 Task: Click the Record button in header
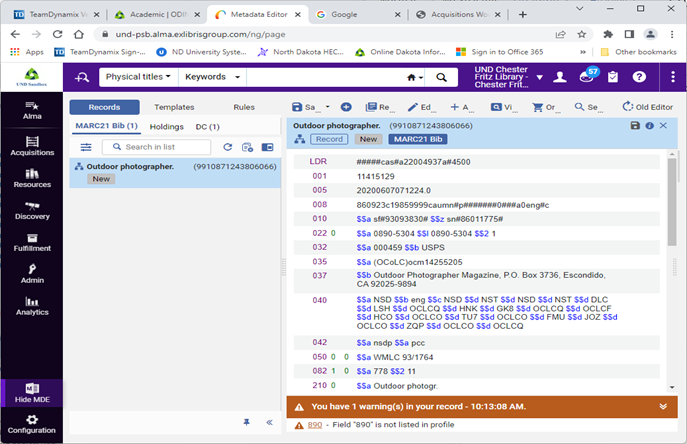pos(329,139)
